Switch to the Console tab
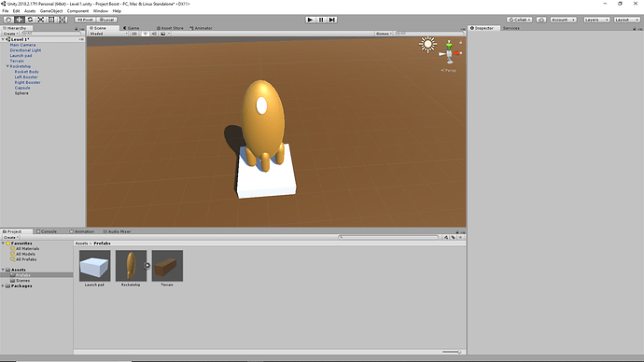 pos(47,231)
